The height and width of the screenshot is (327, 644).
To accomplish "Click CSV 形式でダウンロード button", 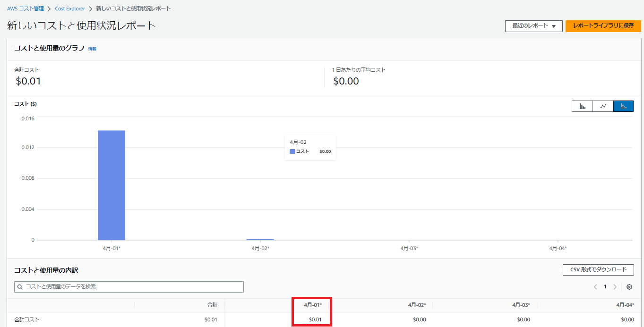I will [598, 270].
